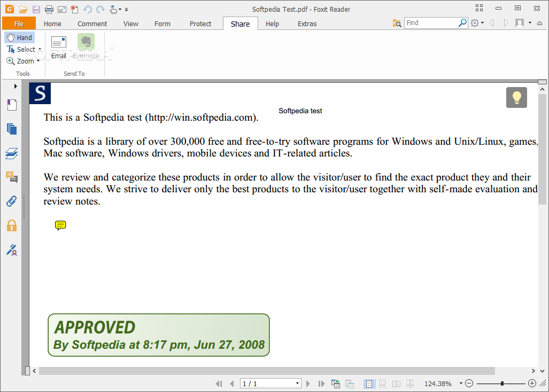The image size is (549, 392).
Task: Click the Foxit Reader logo icon
Action: (x=10, y=9)
